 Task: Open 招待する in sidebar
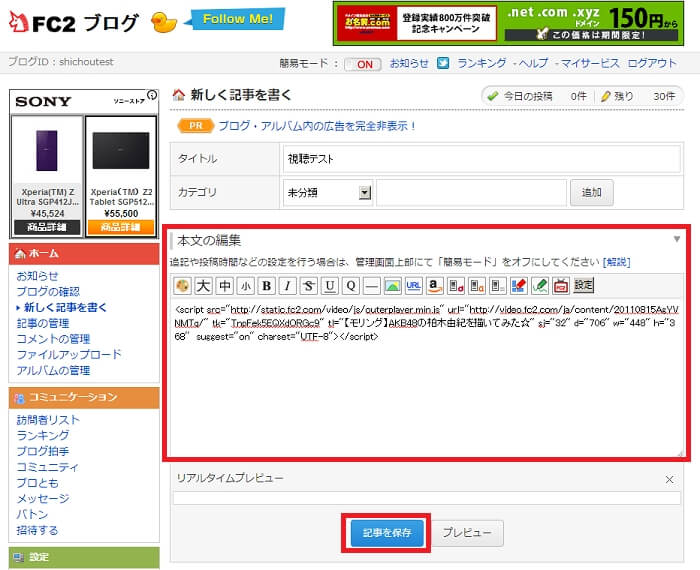[x=38, y=530]
